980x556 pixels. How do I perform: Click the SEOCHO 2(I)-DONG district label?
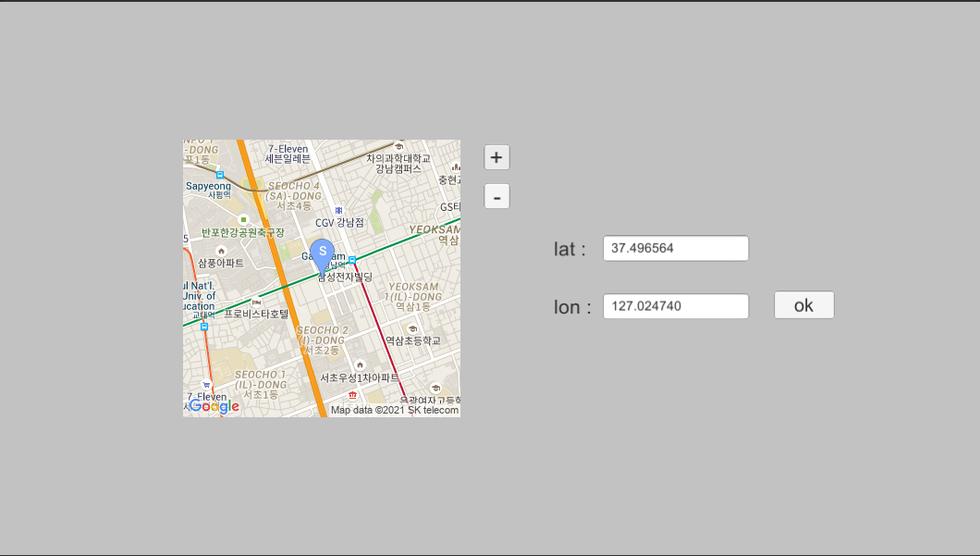(x=322, y=340)
